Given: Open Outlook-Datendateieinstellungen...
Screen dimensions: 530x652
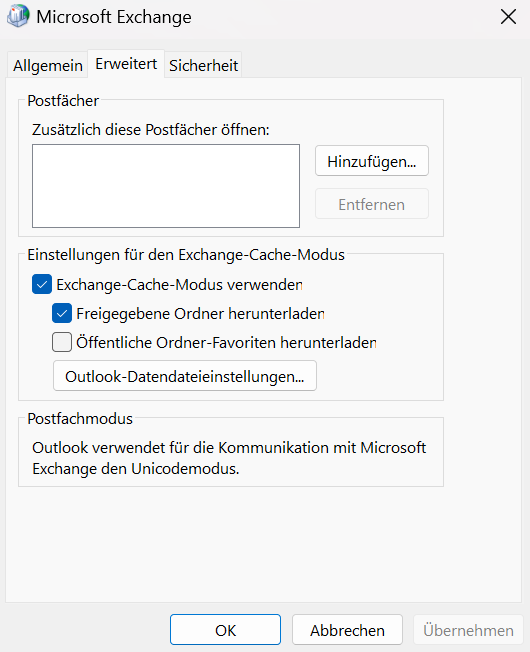Looking at the screenshot, I should 185,376.
